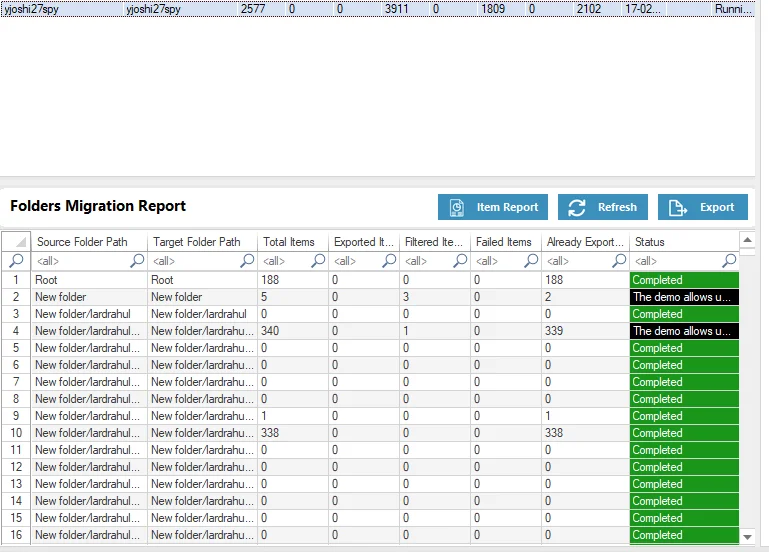Sort by Failed Items column header
769x552 pixels.
pyautogui.click(x=506, y=242)
